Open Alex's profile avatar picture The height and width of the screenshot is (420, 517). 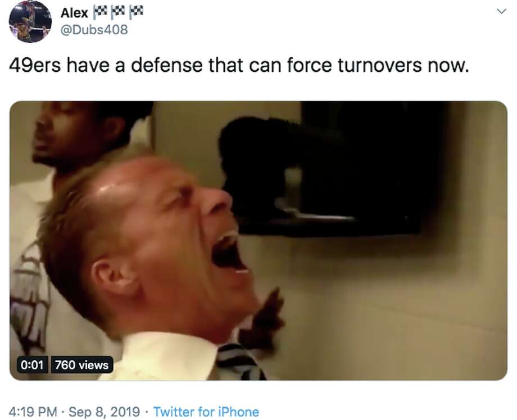coord(30,21)
